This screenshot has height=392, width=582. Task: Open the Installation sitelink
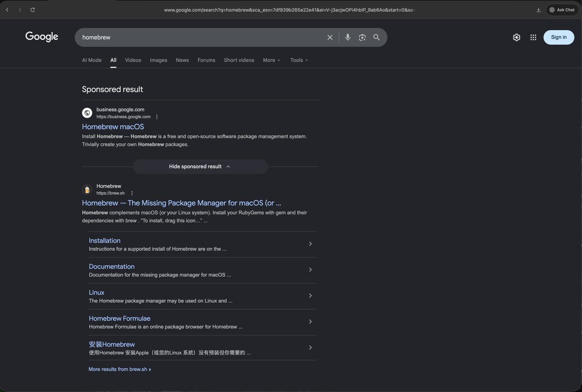click(105, 241)
